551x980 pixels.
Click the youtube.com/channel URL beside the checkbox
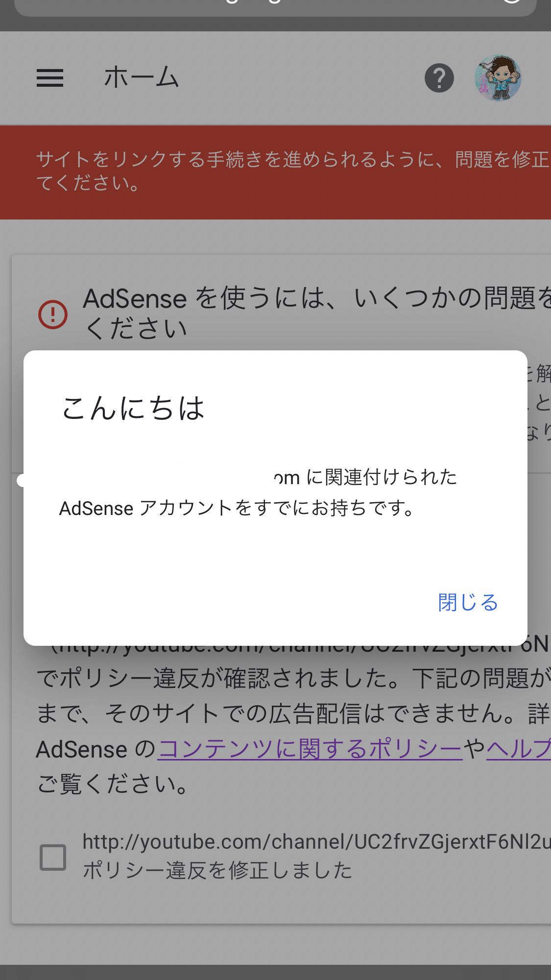pyautogui.click(x=316, y=841)
